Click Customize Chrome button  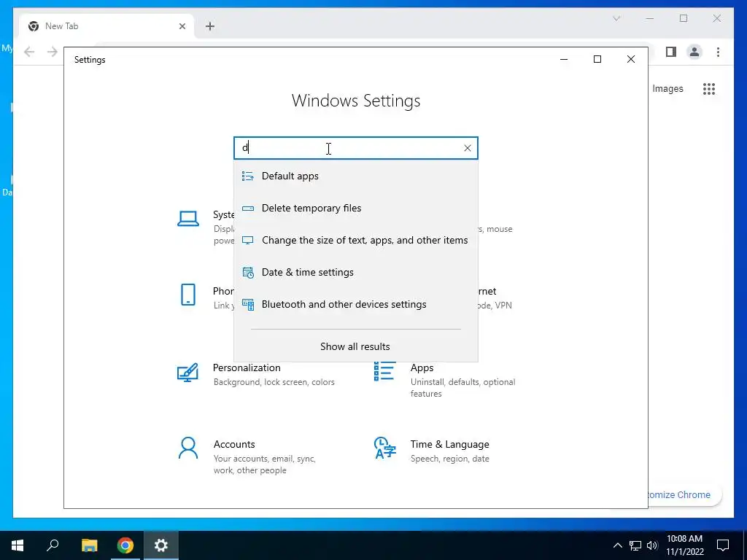(684, 495)
